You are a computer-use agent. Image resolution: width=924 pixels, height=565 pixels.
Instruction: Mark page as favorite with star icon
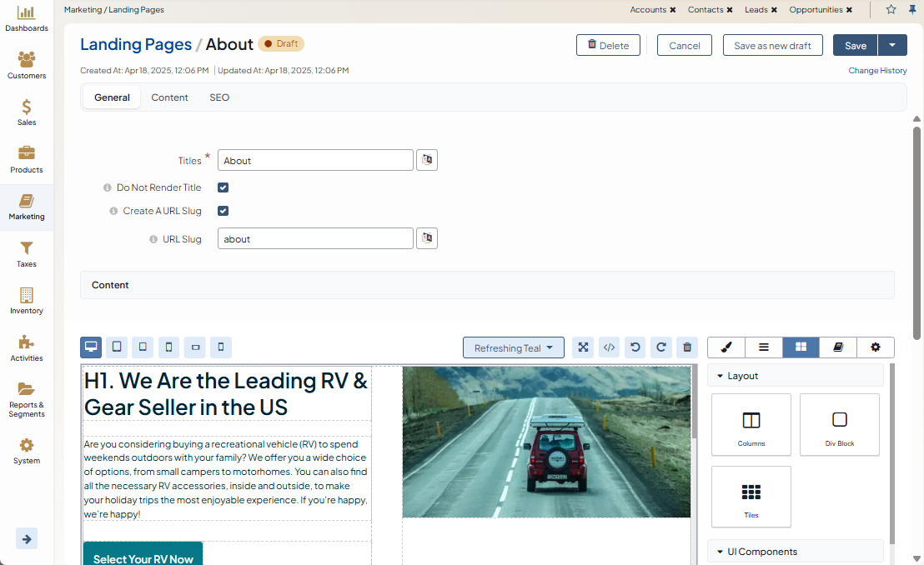coord(891,10)
